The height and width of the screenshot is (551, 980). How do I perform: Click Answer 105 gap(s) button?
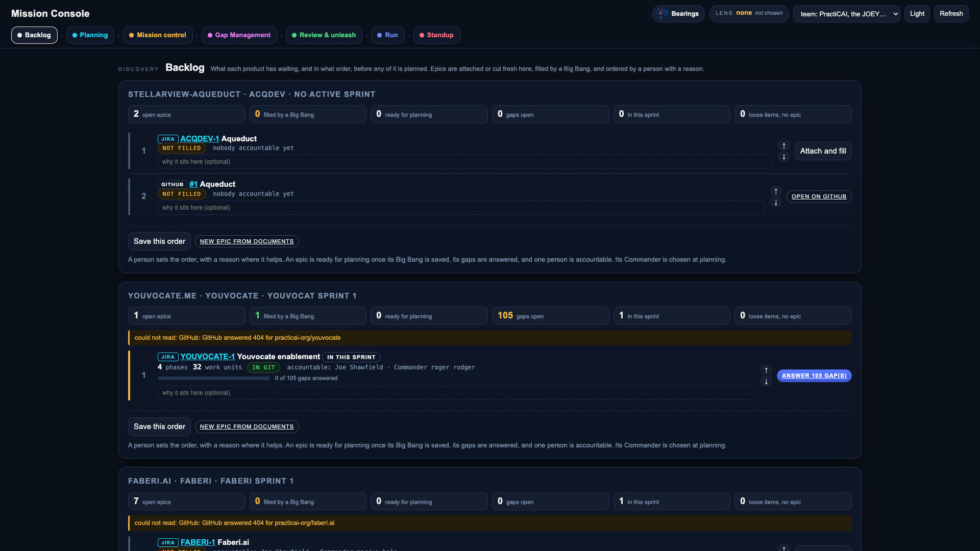(x=814, y=376)
